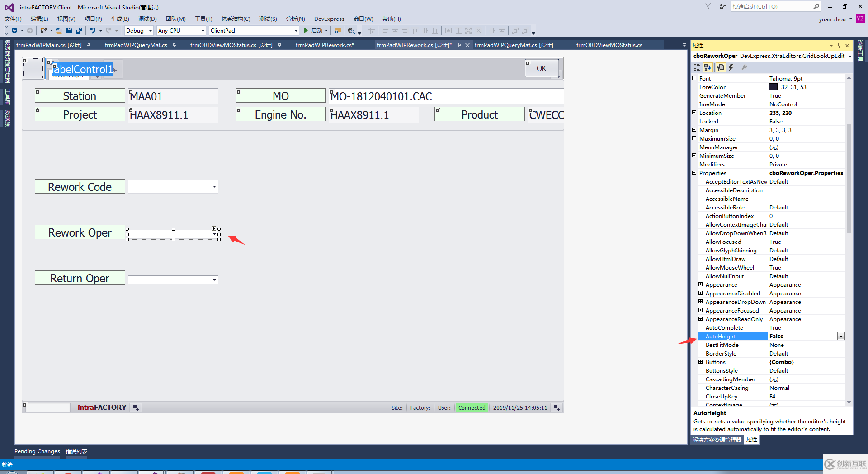Open the Any CPU platform dropdown
Screen dimensions: 868x474
(x=203, y=31)
